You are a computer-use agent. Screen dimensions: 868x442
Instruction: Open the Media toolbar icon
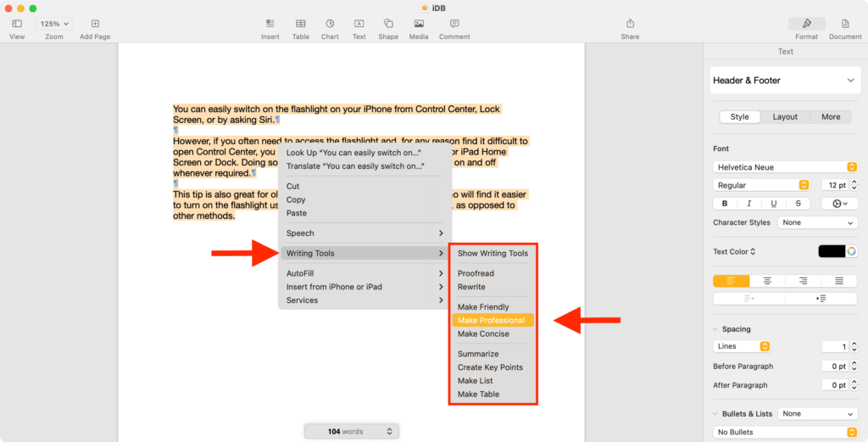tap(419, 24)
